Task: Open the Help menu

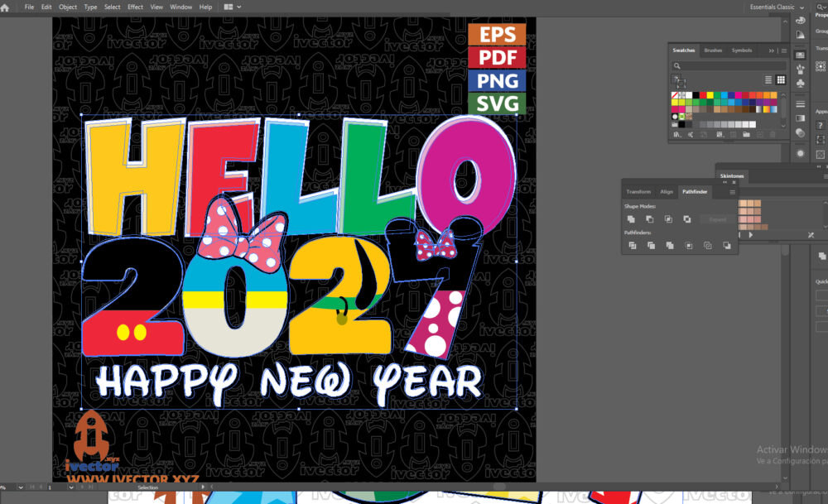Action: pyautogui.click(x=205, y=7)
